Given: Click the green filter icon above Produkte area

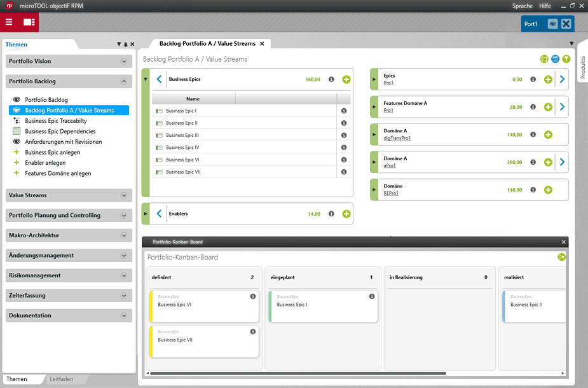Looking at the screenshot, I should (566, 59).
